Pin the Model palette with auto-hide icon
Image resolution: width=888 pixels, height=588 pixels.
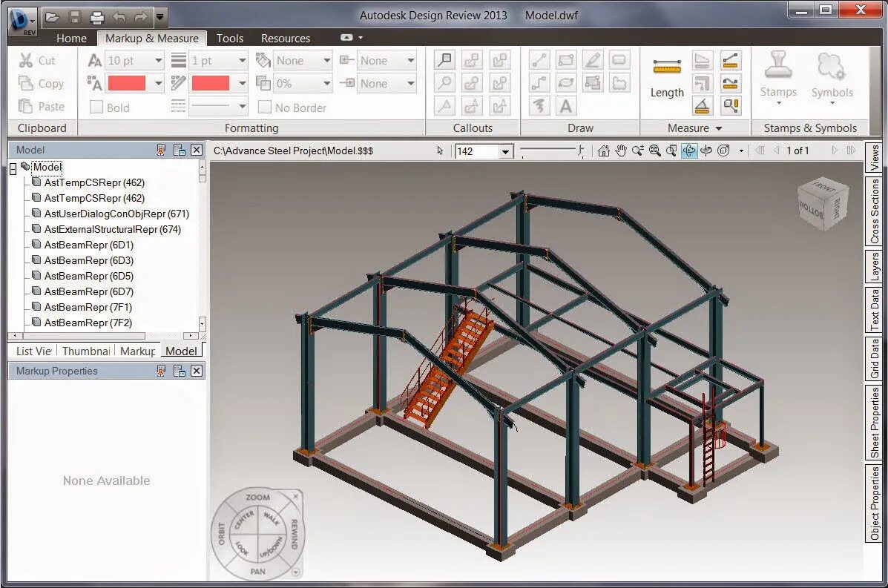162,150
